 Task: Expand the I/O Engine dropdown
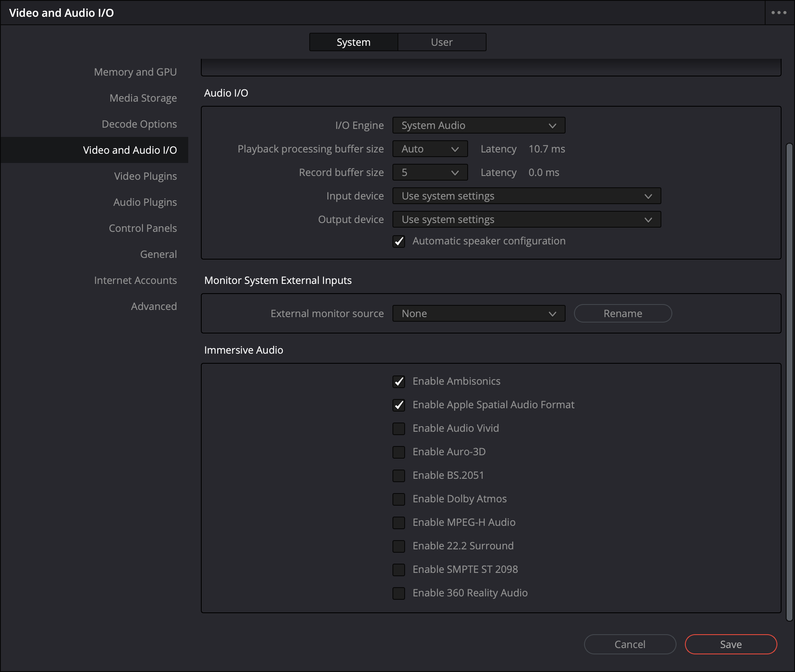click(x=479, y=125)
